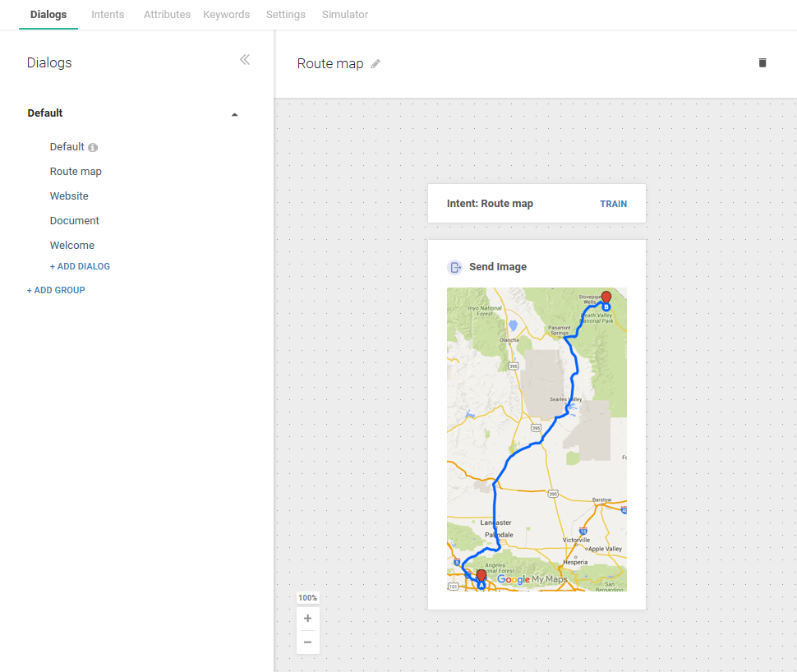Open the Intents tab
Screen dimensions: 797x672
[108, 15]
